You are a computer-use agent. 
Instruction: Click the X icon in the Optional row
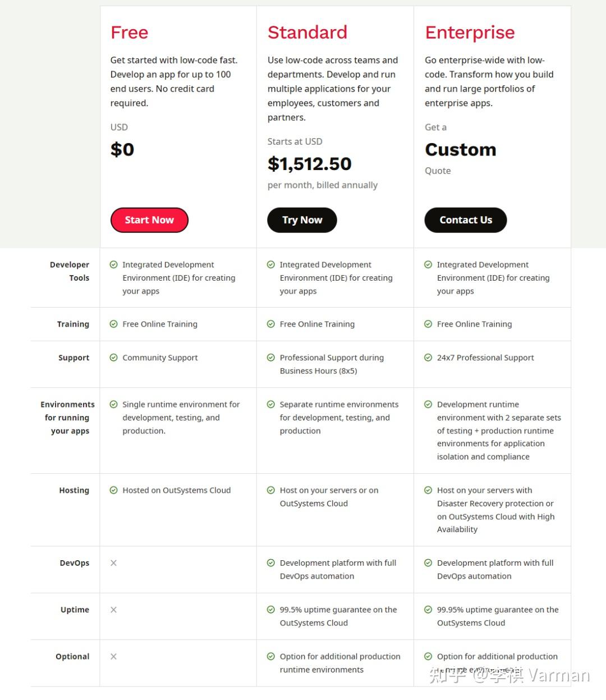[x=113, y=656]
